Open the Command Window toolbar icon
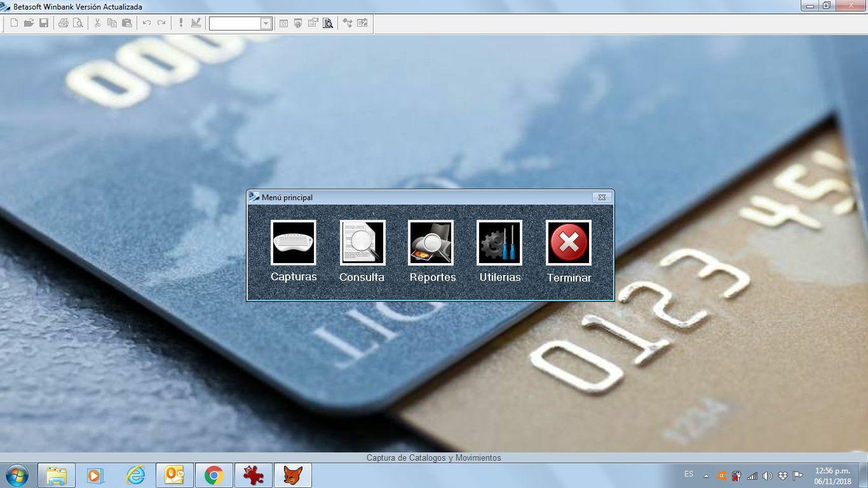Viewport: 868px width, 488px height. pyautogui.click(x=283, y=23)
